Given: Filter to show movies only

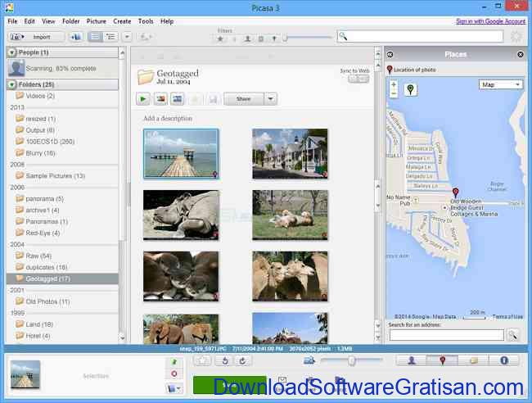Looking at the screenshot, I should [x=261, y=38].
